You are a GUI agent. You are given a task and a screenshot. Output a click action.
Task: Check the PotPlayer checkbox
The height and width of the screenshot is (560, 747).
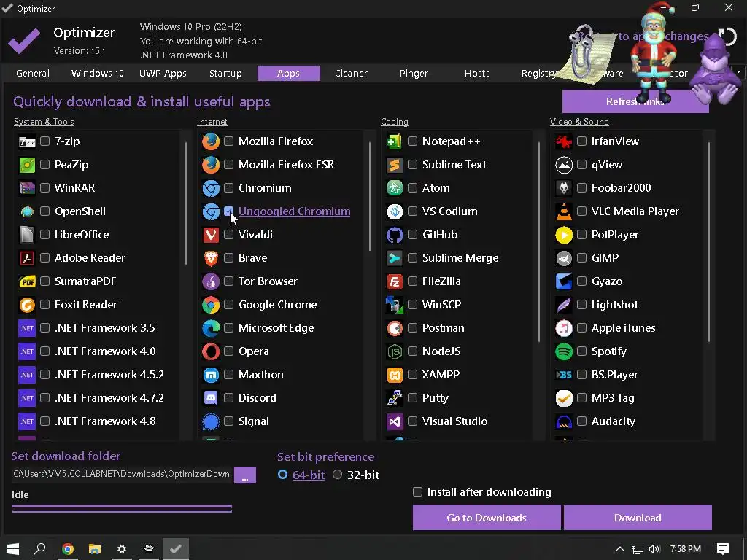tap(581, 234)
